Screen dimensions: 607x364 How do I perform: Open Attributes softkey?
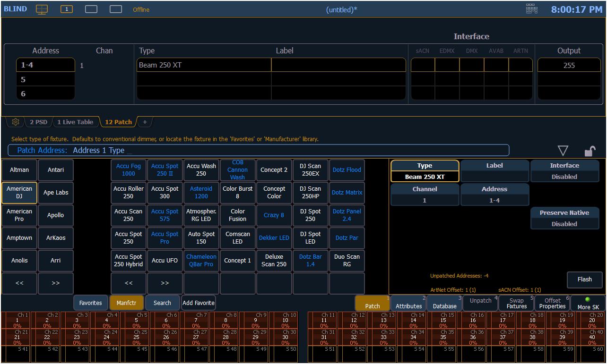tap(409, 303)
